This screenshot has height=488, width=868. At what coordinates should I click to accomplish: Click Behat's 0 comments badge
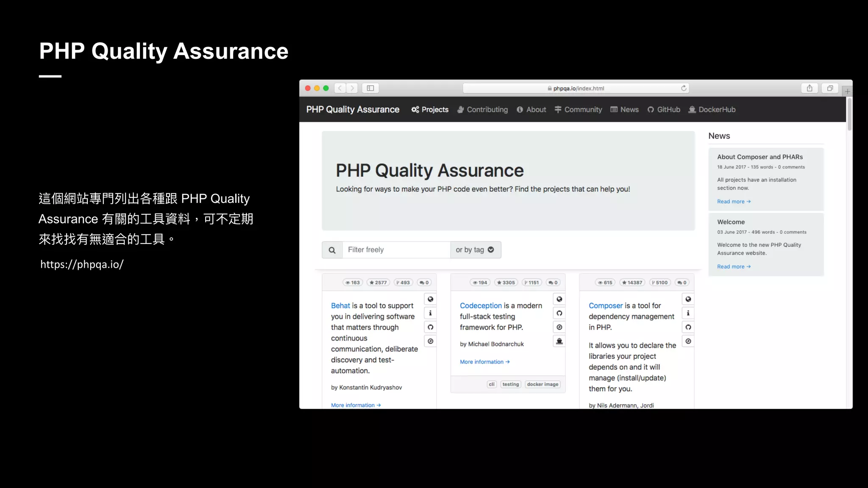(424, 283)
